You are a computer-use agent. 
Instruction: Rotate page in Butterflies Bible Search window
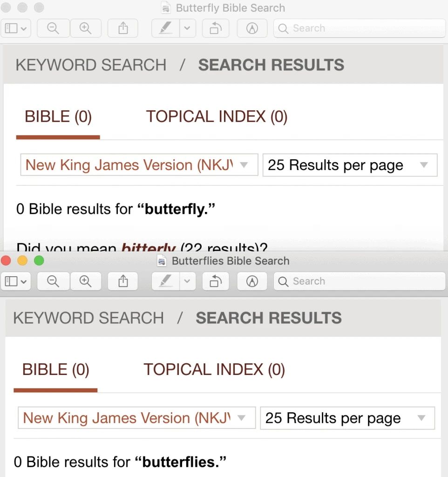216,281
